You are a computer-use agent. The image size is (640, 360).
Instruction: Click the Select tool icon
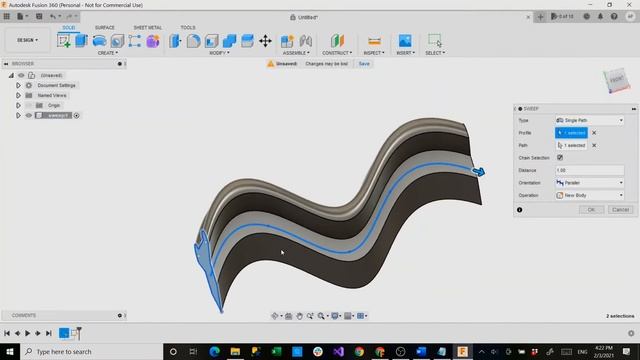[x=435, y=41]
